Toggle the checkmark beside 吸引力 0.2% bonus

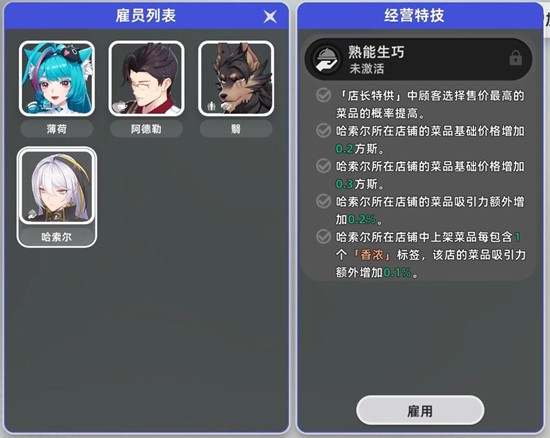pos(323,201)
